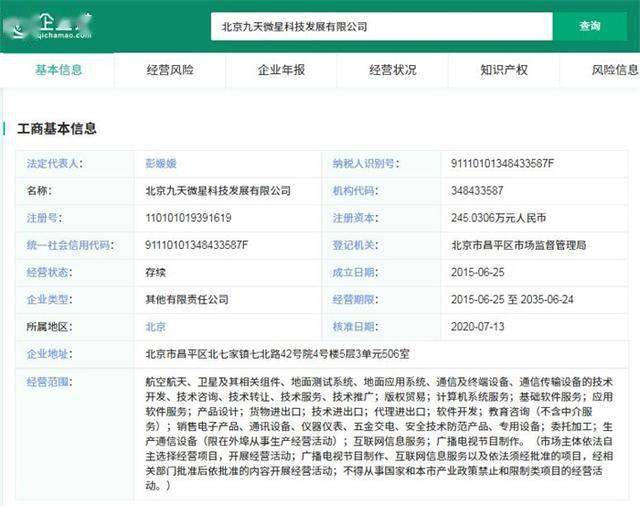The height and width of the screenshot is (506, 640).
Task: Click the 纳税人识别号 label
Action: pyautogui.click(x=366, y=164)
